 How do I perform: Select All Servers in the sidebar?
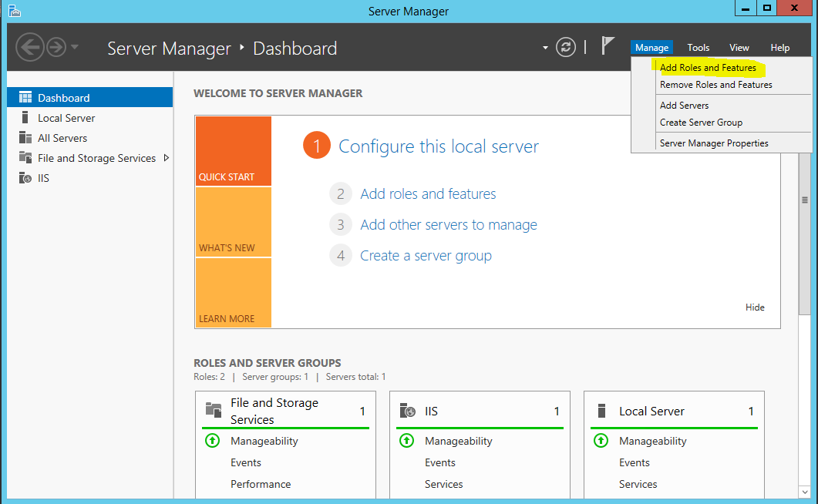62,138
